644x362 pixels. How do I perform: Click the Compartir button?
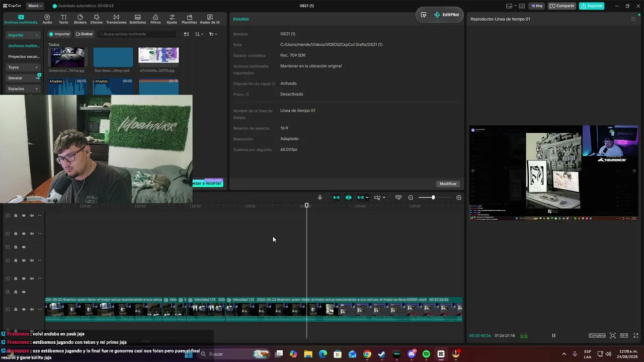coord(562,6)
